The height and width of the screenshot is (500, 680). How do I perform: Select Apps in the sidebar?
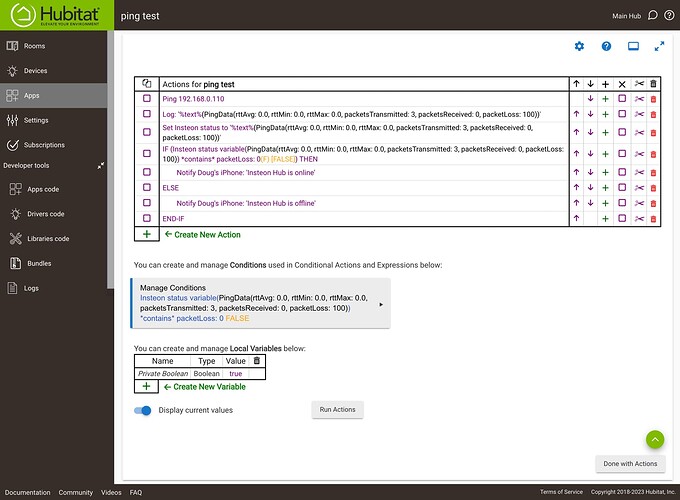[53, 95]
